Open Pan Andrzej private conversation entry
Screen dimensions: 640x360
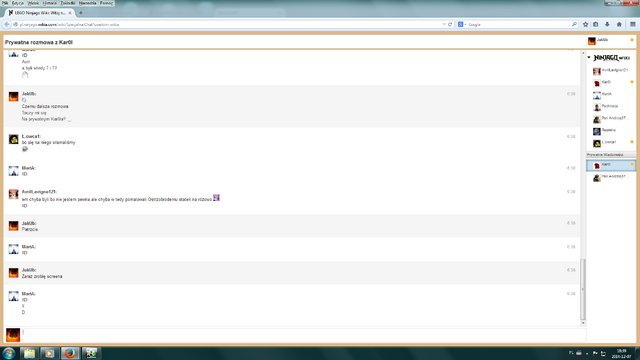(x=611, y=177)
